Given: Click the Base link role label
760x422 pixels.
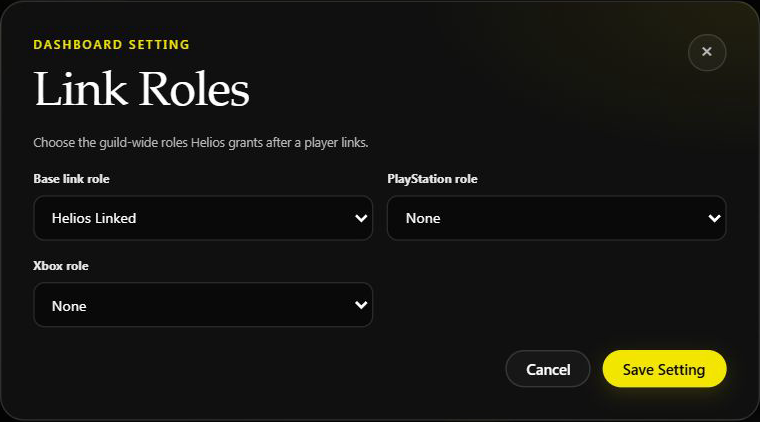Looking at the screenshot, I should pos(71,179).
